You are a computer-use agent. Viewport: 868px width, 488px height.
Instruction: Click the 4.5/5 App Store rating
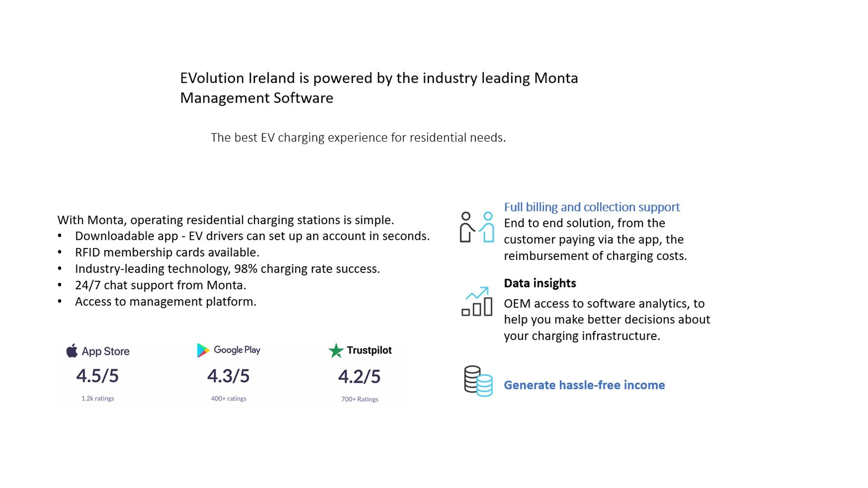97,376
